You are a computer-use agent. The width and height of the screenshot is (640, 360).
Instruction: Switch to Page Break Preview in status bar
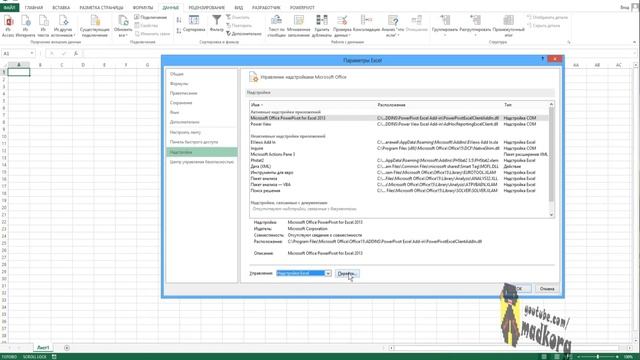pos(569,357)
